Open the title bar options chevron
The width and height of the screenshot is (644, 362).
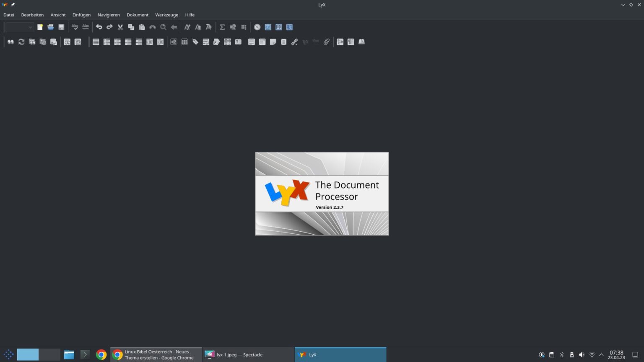point(623,5)
